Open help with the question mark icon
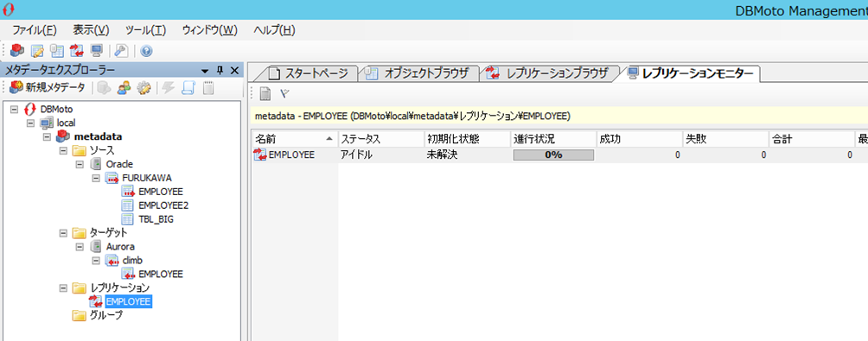Screen dimensions: 868x341 pos(147,52)
